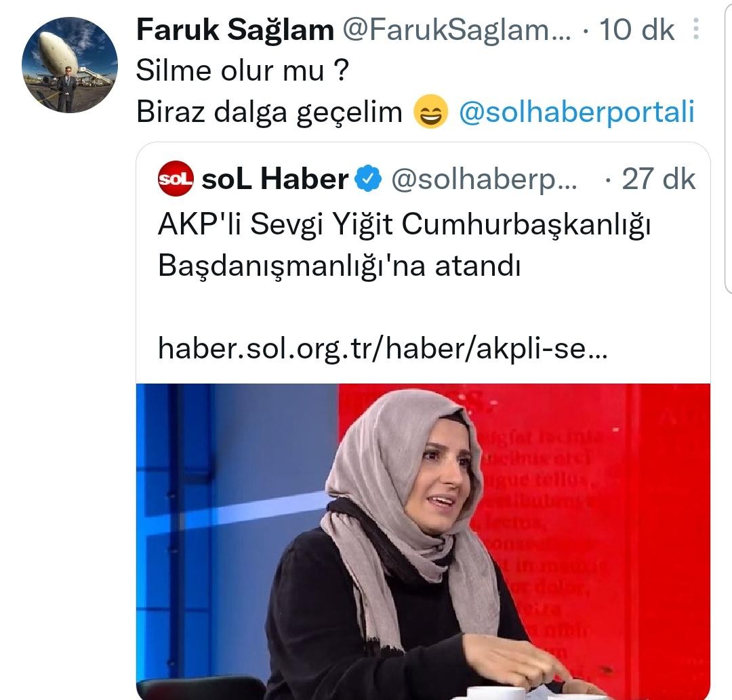
Task: Click the soL Haber red logo avatar
Action: (x=176, y=179)
